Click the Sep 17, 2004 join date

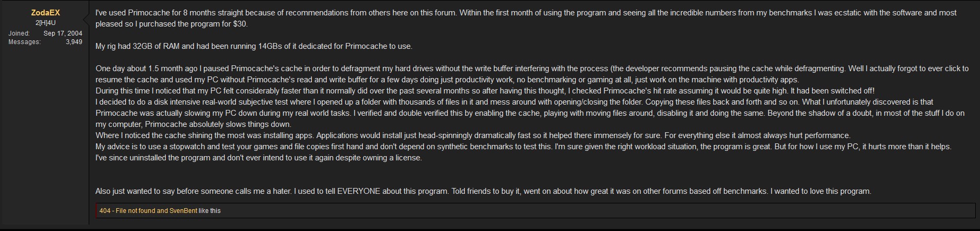[63, 33]
